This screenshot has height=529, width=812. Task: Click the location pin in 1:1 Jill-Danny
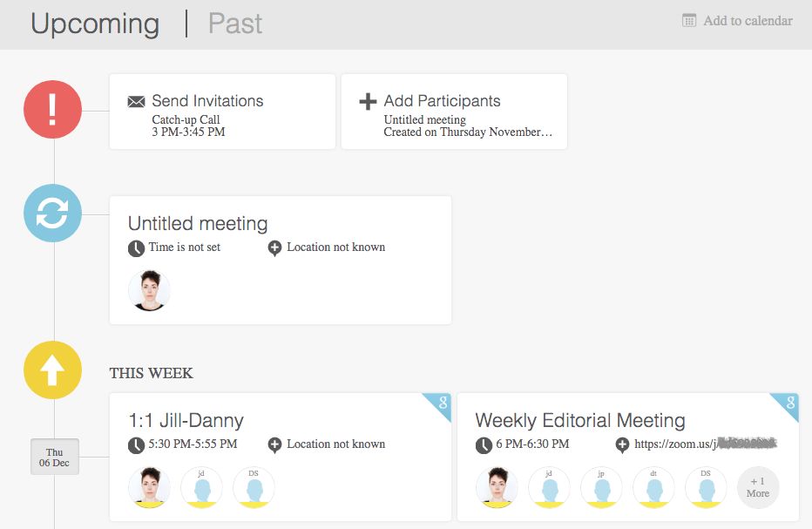pos(274,445)
